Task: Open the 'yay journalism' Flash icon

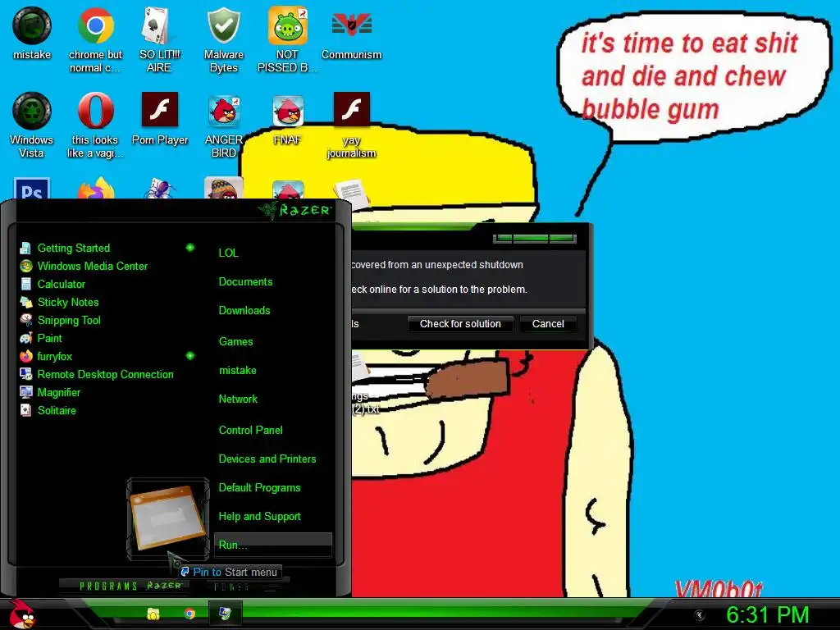Action: point(351,126)
